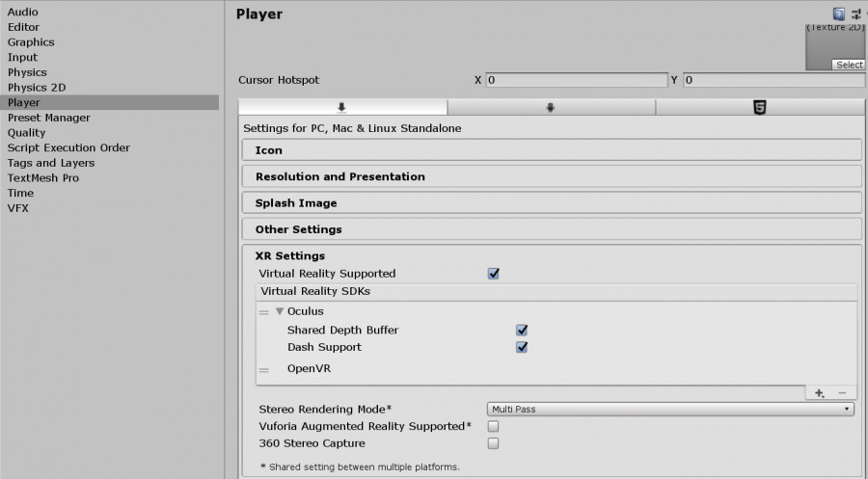
Task: Enable Vuforia Augmented Reality Supported
Action: click(493, 426)
